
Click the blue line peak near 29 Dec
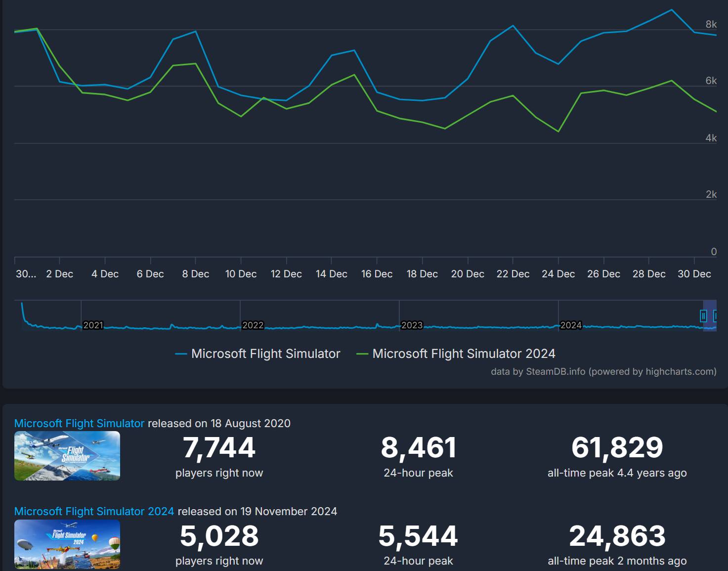672,10
